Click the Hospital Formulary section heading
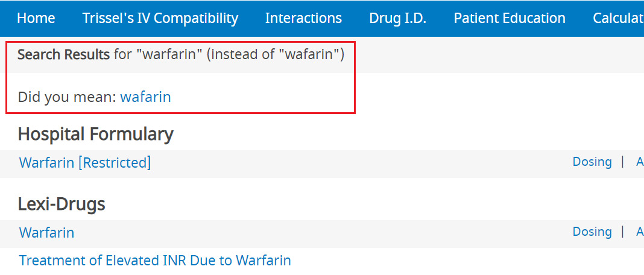644x275 pixels. [x=95, y=133]
